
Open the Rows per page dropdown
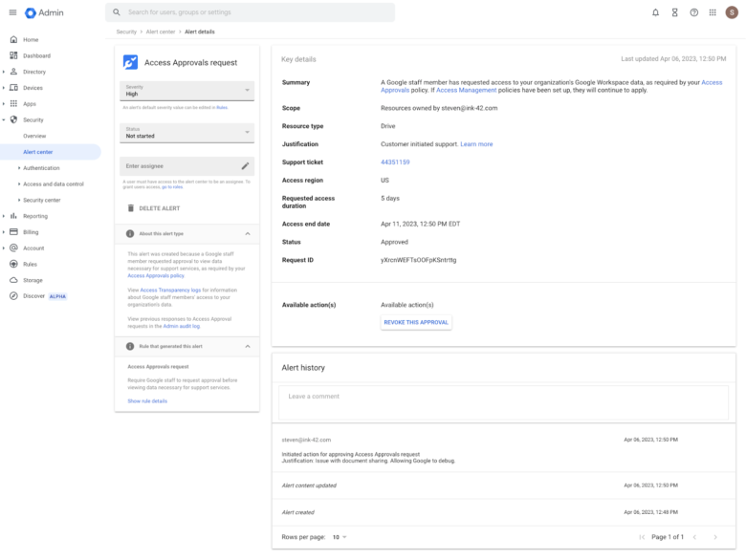[340, 537]
